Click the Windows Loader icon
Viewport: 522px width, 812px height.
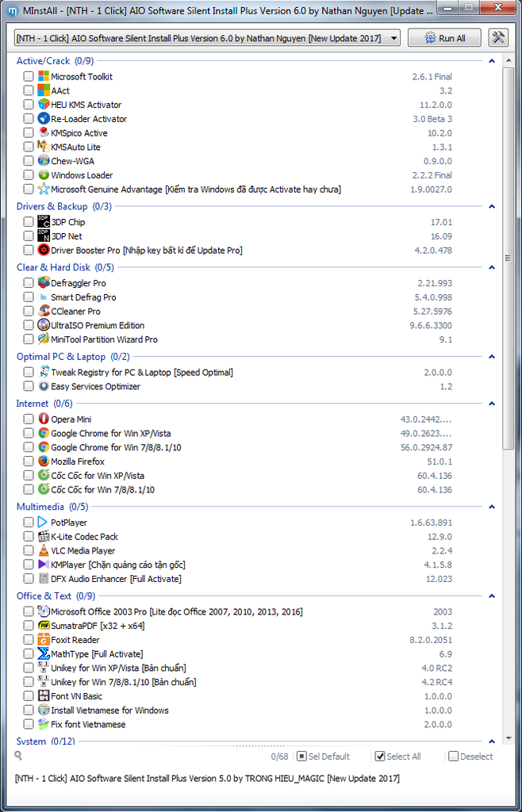(44, 175)
